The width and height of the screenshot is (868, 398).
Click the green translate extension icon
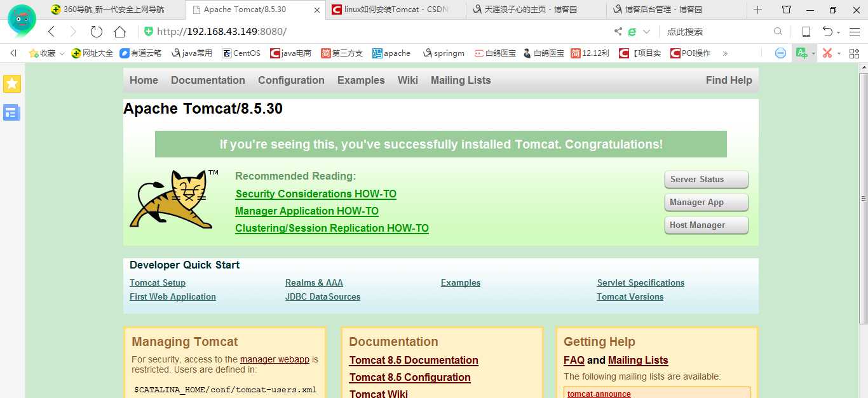point(802,53)
